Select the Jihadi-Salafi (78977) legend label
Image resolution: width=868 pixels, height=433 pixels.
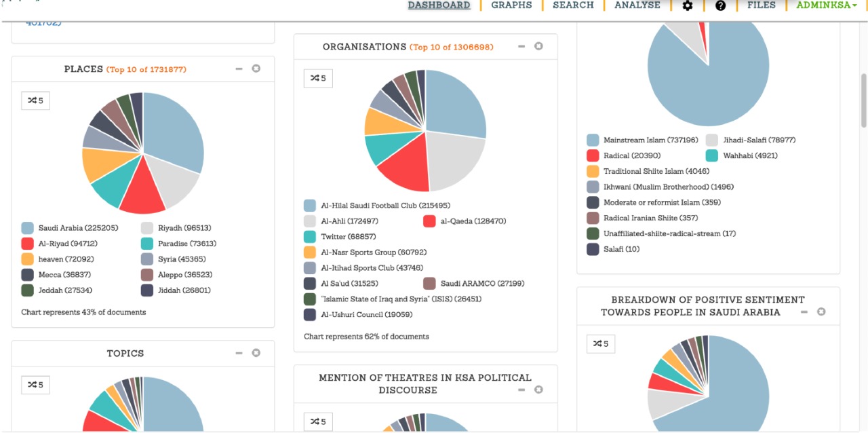click(759, 140)
